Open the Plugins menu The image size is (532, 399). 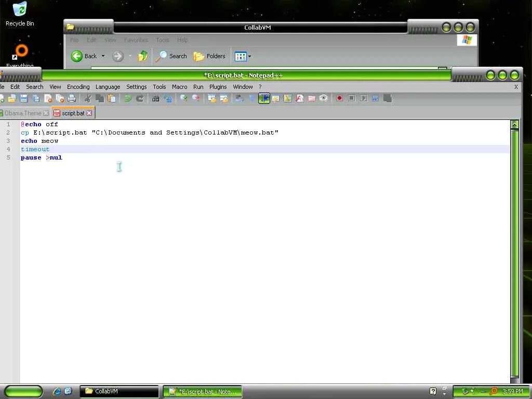218,87
